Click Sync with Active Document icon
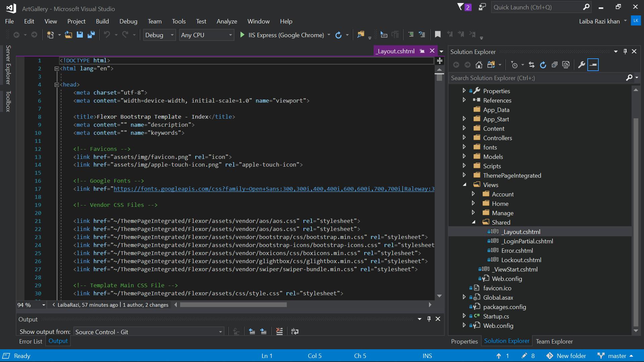Viewport: 644px width, 362px height. tap(531, 65)
